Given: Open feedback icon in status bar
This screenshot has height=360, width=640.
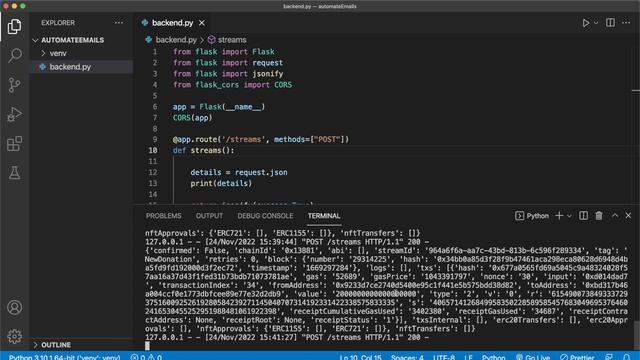Looking at the screenshot, I should pyautogui.click(x=609, y=357).
